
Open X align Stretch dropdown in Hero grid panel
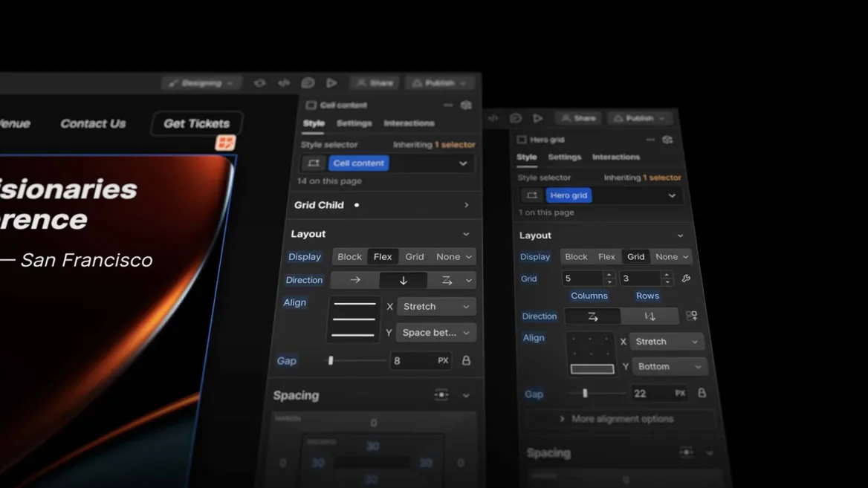tap(666, 342)
